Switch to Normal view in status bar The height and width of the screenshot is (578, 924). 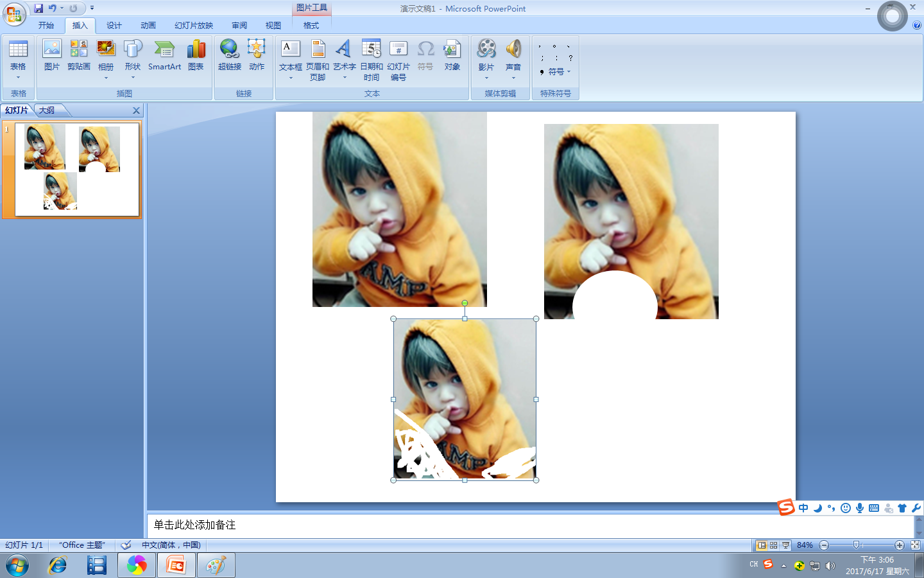pos(762,545)
